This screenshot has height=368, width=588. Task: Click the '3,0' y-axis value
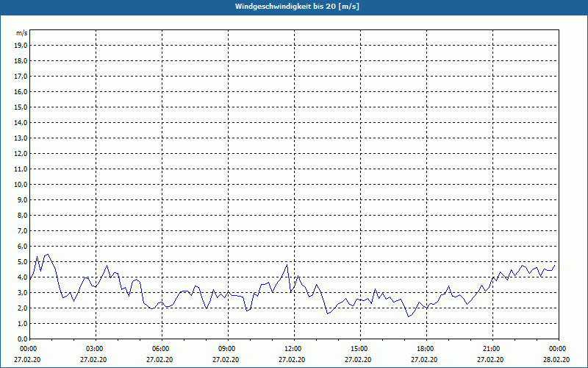click(x=23, y=292)
